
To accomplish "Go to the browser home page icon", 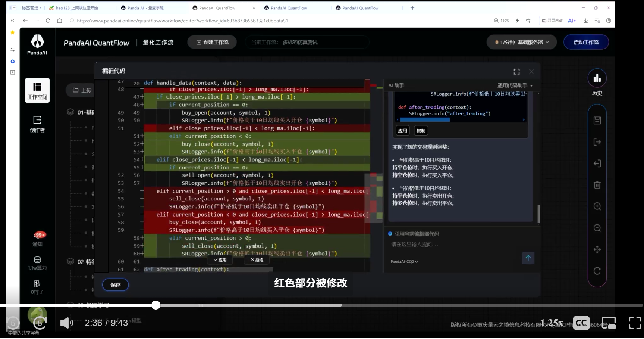I will pos(60,21).
